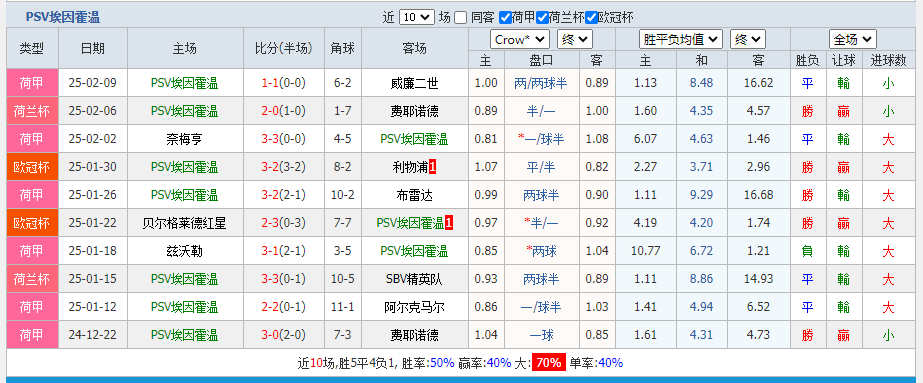Click the 日期 column header
The width and height of the screenshot is (923, 383).
pyautogui.click(x=92, y=48)
